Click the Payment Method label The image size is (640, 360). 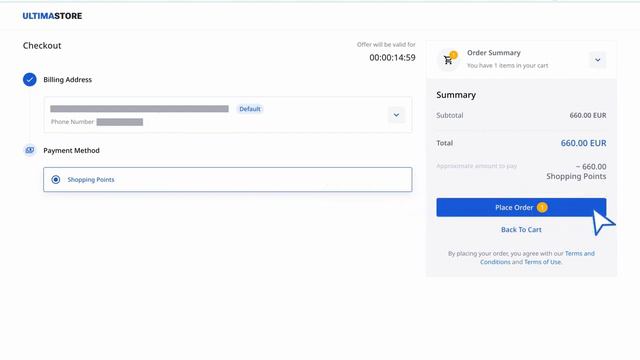coord(71,151)
